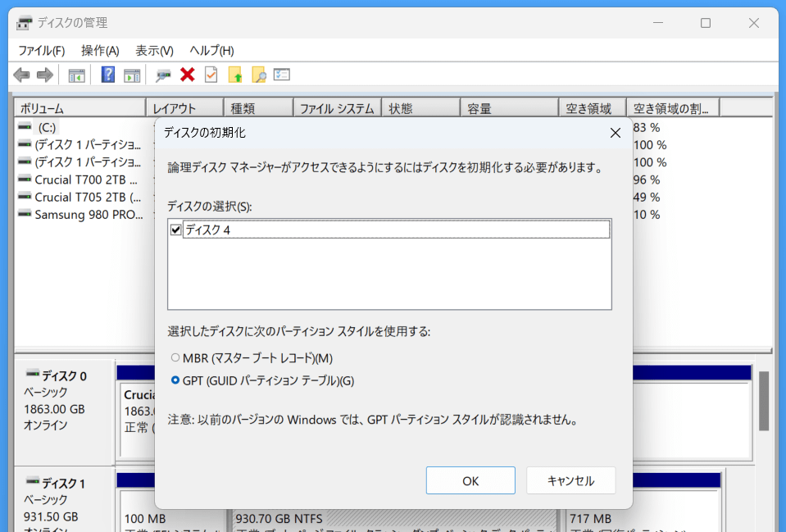Sort by 種類 column header
Viewport: 786px width, 532px height.
(x=258, y=108)
